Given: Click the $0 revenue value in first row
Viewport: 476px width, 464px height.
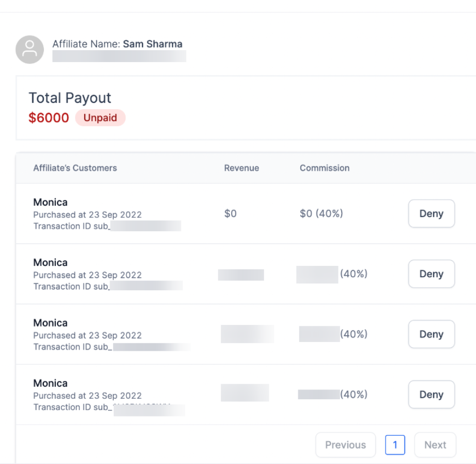Looking at the screenshot, I should [x=231, y=214].
